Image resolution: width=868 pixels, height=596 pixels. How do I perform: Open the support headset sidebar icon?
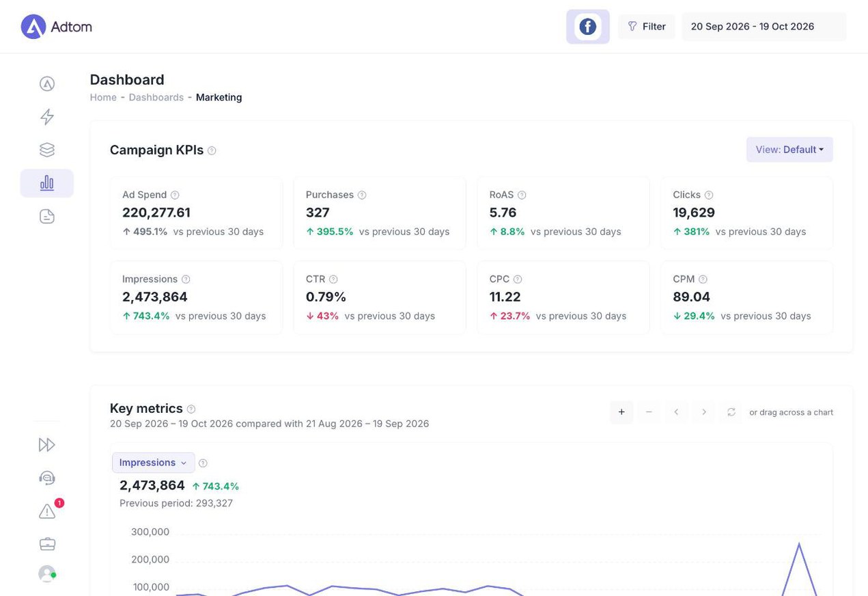click(x=47, y=478)
